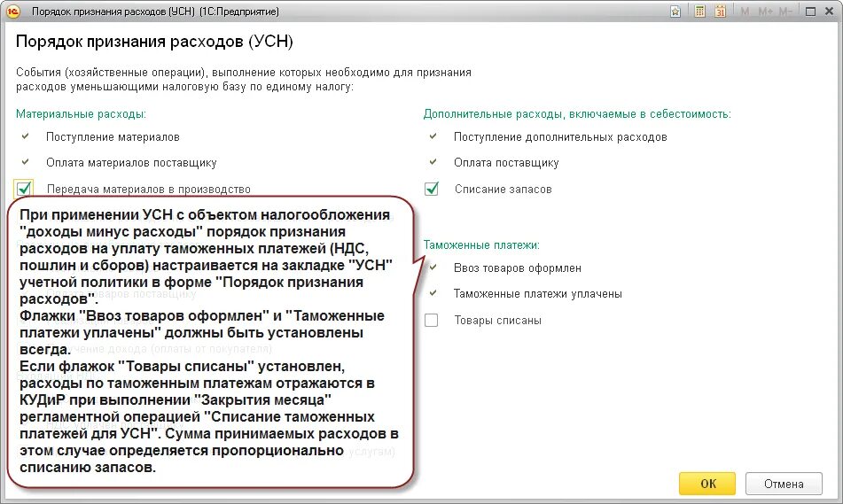This screenshot has width=843, height=504.
Task: Click the 'Материальные расходы:' section heading
Action: [x=81, y=114]
